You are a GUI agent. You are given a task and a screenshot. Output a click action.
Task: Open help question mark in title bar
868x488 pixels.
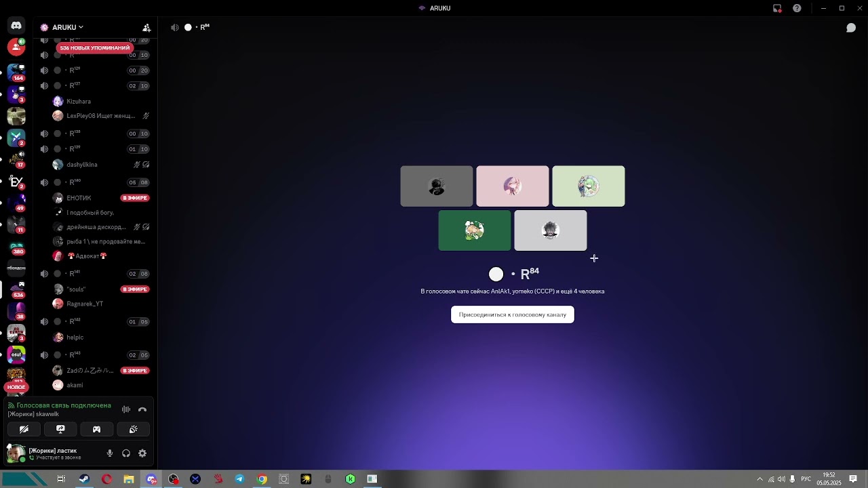797,8
